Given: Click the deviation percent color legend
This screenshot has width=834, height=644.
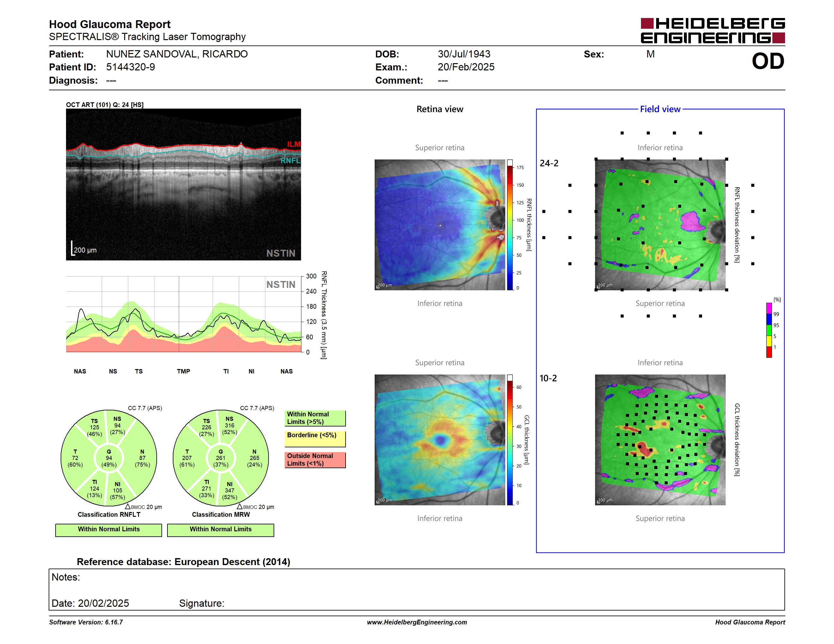Looking at the screenshot, I should pyautogui.click(x=769, y=330).
